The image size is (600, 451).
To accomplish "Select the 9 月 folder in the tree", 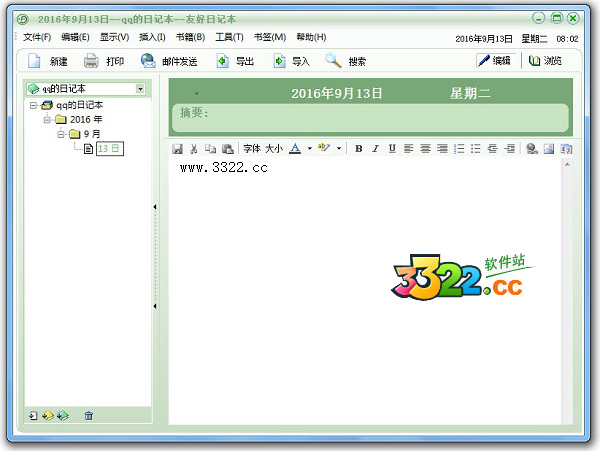I will pos(92,134).
